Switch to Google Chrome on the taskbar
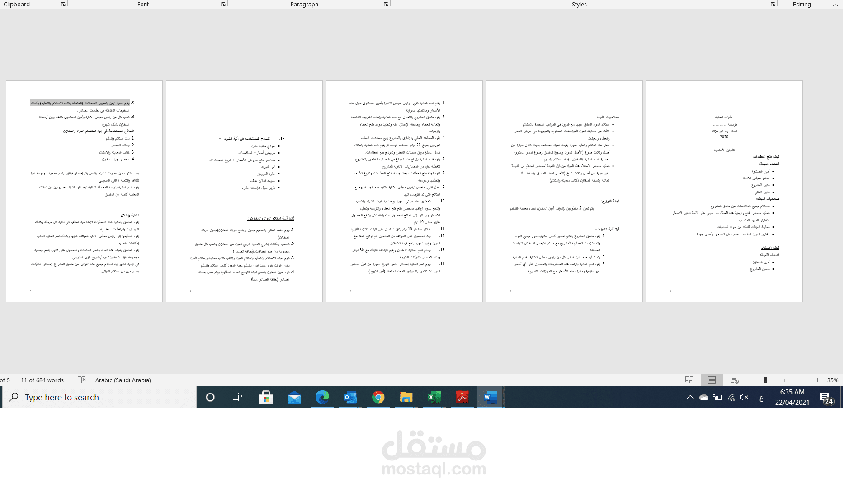The width and height of the screenshot is (868, 488). coord(378,397)
